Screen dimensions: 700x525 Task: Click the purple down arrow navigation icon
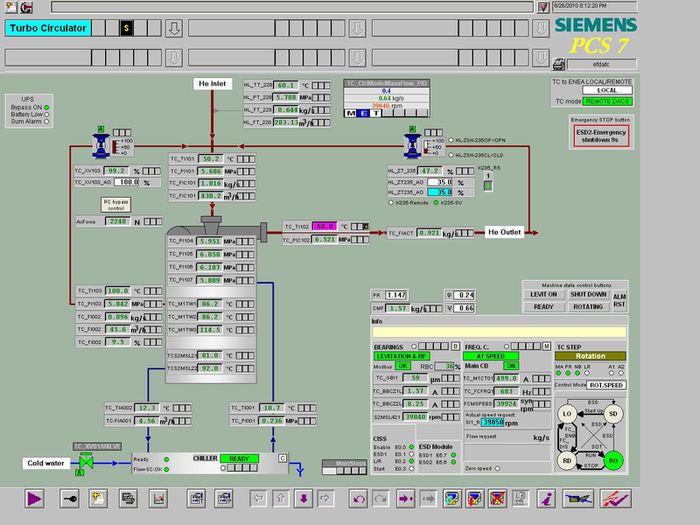click(304, 498)
